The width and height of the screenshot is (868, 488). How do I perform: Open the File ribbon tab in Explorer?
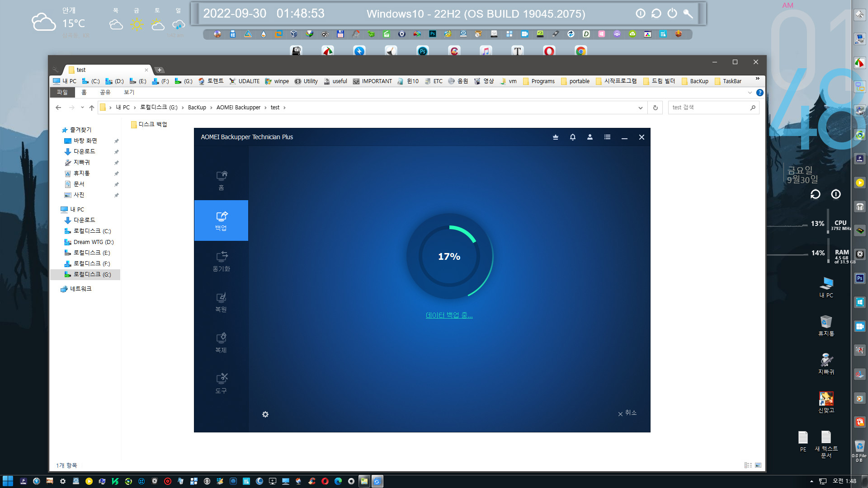click(x=62, y=92)
